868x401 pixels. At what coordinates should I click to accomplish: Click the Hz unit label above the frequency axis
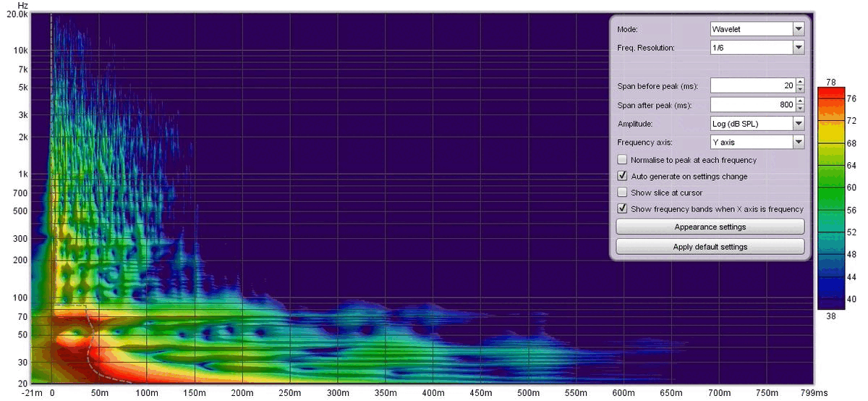22,5
